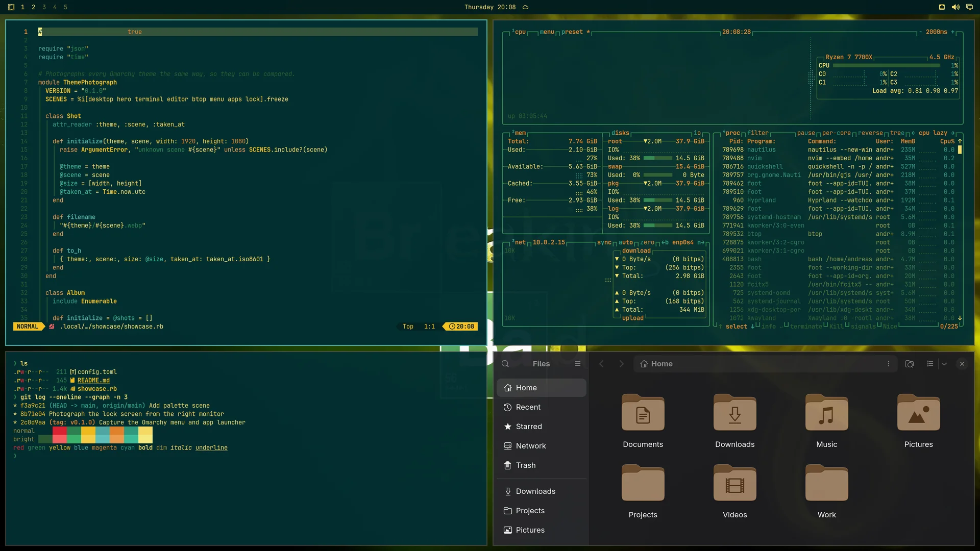Toggle btop tree view
The width and height of the screenshot is (980, 551).
point(897,133)
